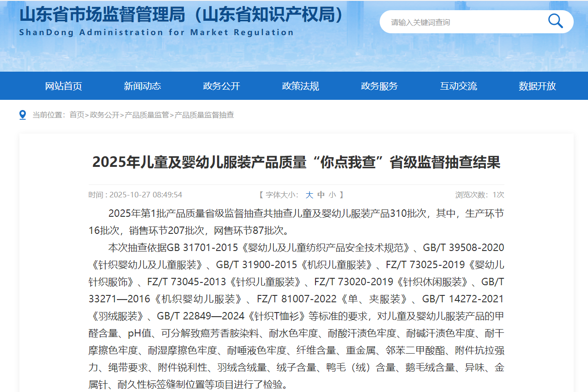Open 新闻动态 navigation tab
Viewport: 588px width, 392px height.
142,86
